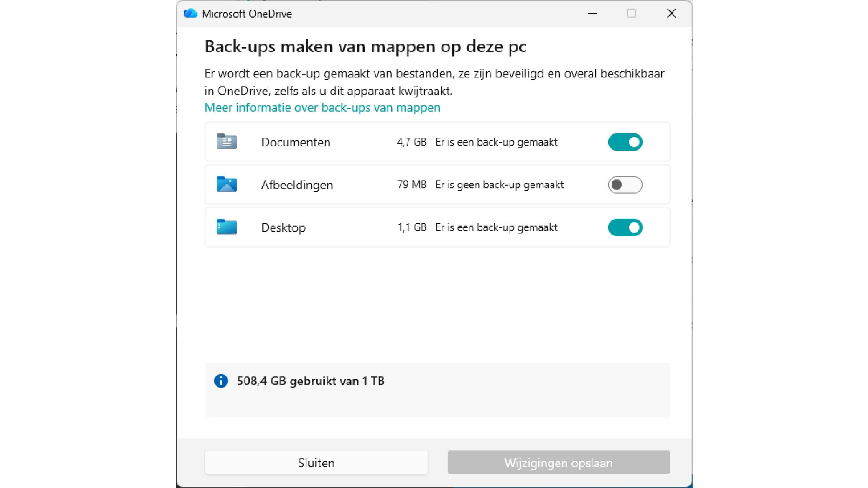Click the Desktop folder icon
Screen dimensions: 868x488
226,227
